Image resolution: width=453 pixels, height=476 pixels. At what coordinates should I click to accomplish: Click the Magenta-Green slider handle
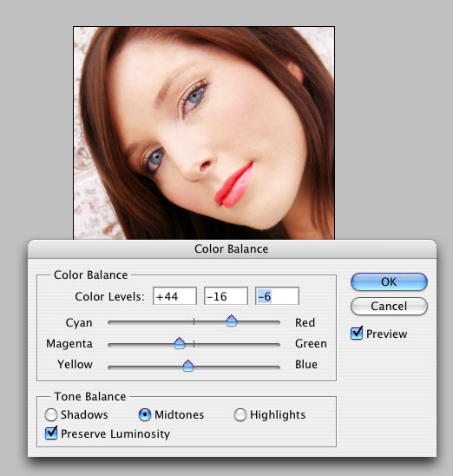pos(180,343)
